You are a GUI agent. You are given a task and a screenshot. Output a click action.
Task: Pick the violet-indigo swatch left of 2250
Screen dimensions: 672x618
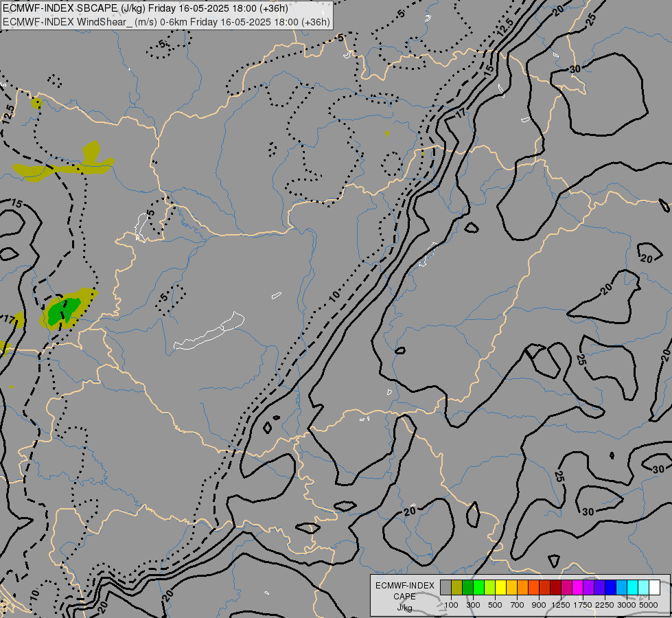pos(599,588)
